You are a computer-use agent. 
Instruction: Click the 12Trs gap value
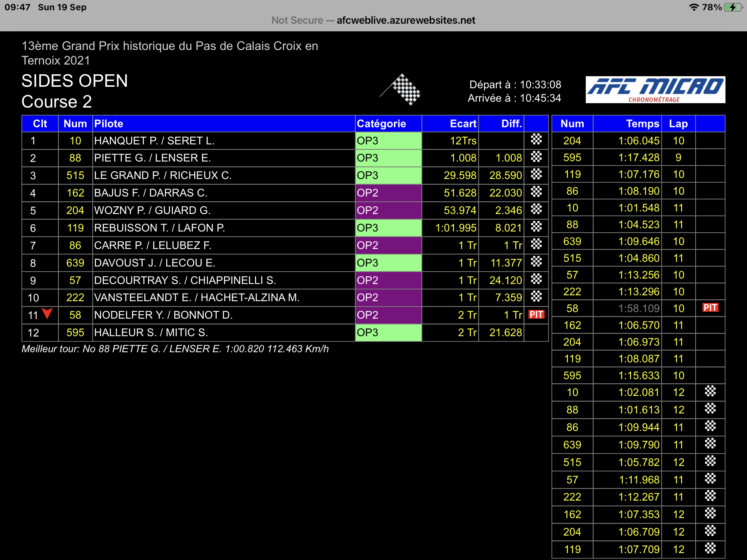tap(463, 141)
